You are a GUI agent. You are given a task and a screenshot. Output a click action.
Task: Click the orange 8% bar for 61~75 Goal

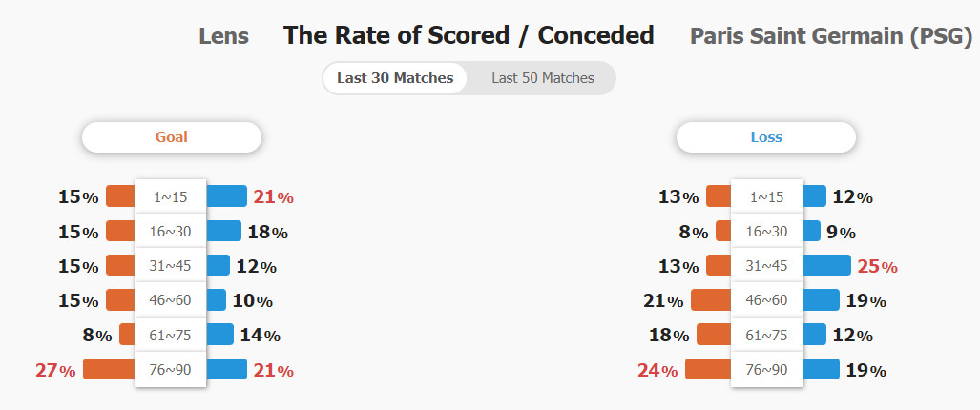tap(127, 335)
